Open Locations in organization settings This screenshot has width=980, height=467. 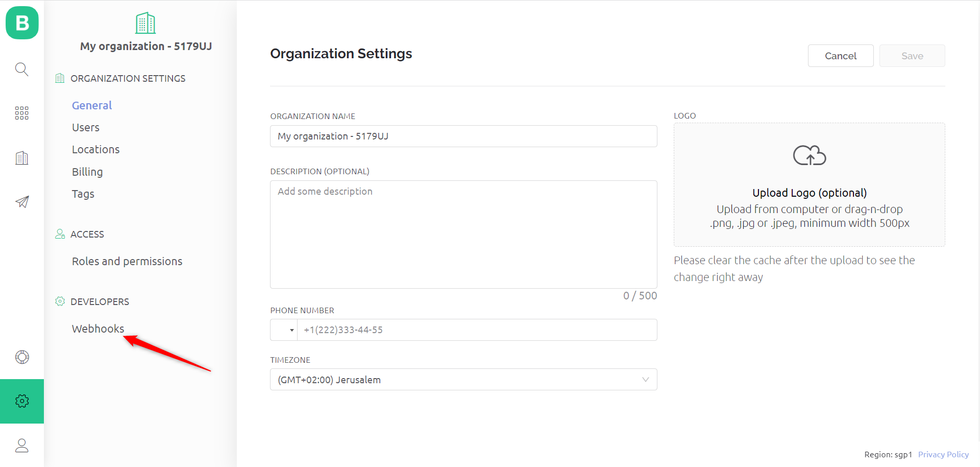(x=96, y=150)
